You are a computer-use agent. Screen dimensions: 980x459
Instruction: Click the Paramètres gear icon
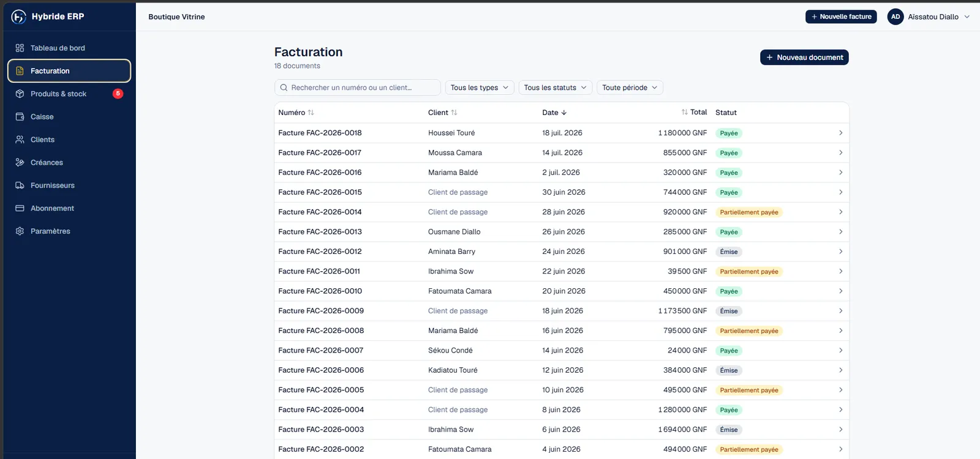pos(20,231)
